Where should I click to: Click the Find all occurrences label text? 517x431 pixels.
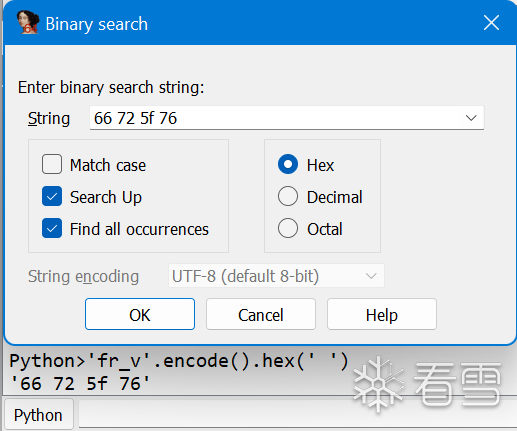[139, 229]
